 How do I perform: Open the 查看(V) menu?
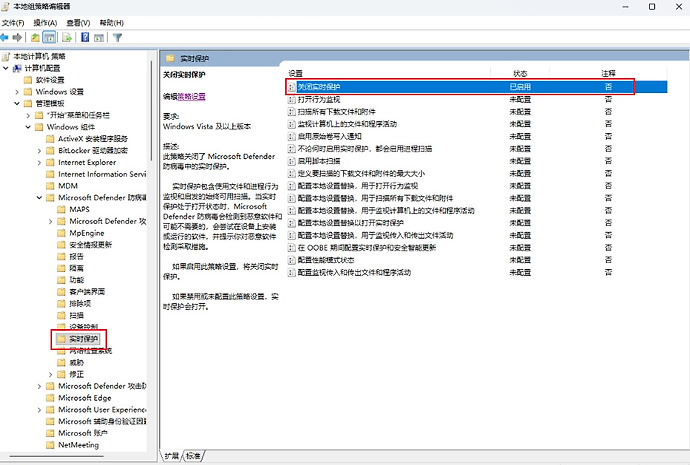pos(78,23)
